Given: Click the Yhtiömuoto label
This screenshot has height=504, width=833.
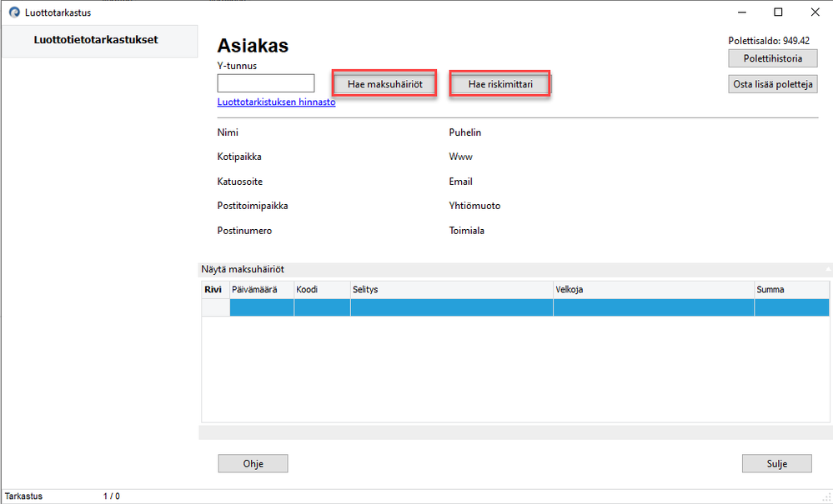Looking at the screenshot, I should 474,206.
